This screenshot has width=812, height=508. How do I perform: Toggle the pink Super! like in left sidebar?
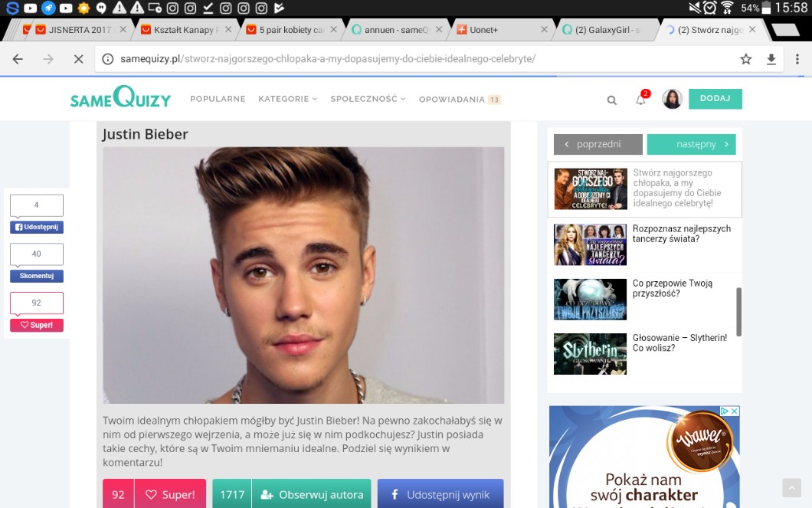[37, 325]
